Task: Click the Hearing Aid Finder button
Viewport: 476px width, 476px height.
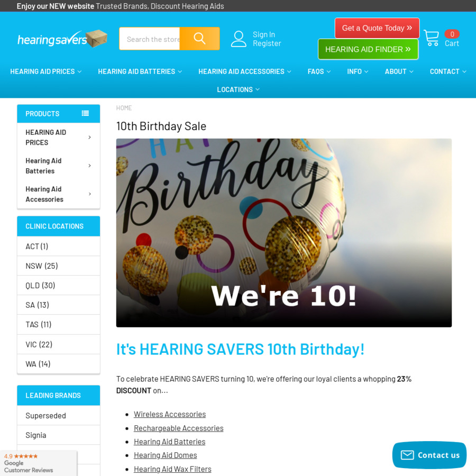Action: point(368,49)
